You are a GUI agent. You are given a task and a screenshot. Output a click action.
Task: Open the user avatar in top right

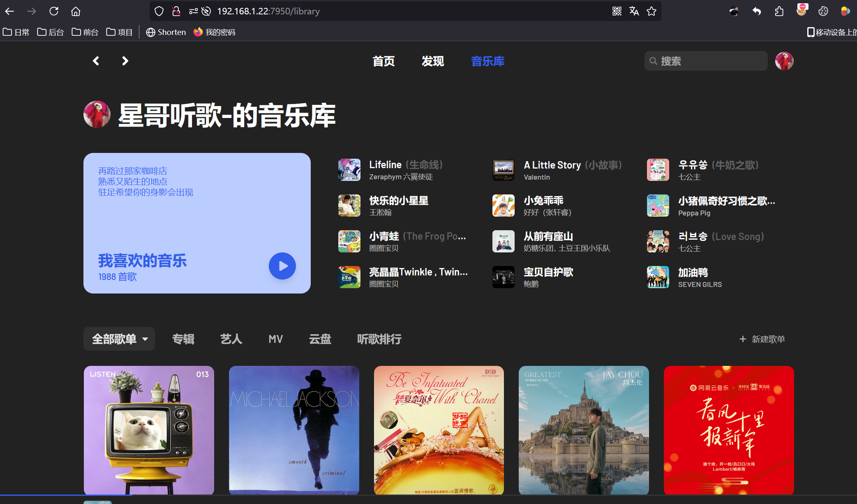[x=784, y=61]
